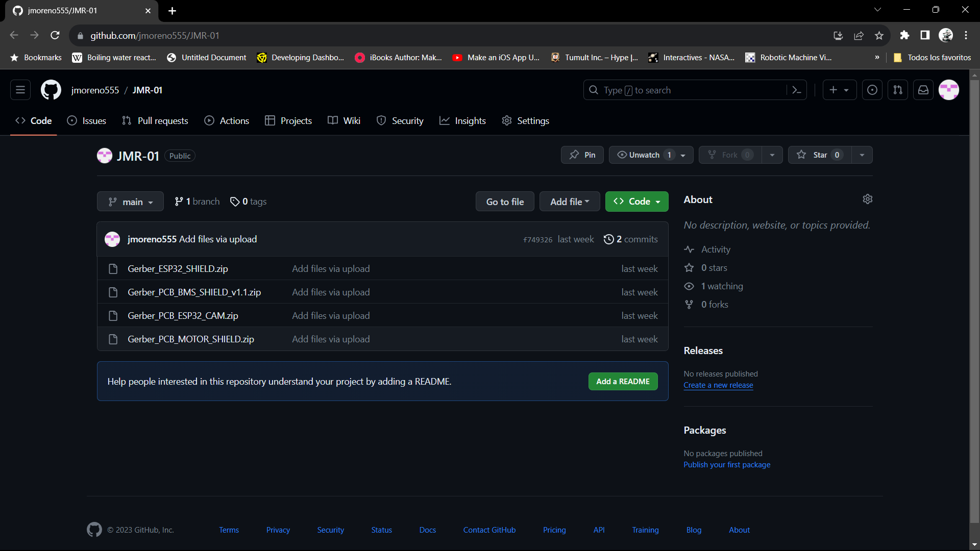Open GitHub global navigation hamburger menu
The image size is (980, 551).
click(20, 90)
